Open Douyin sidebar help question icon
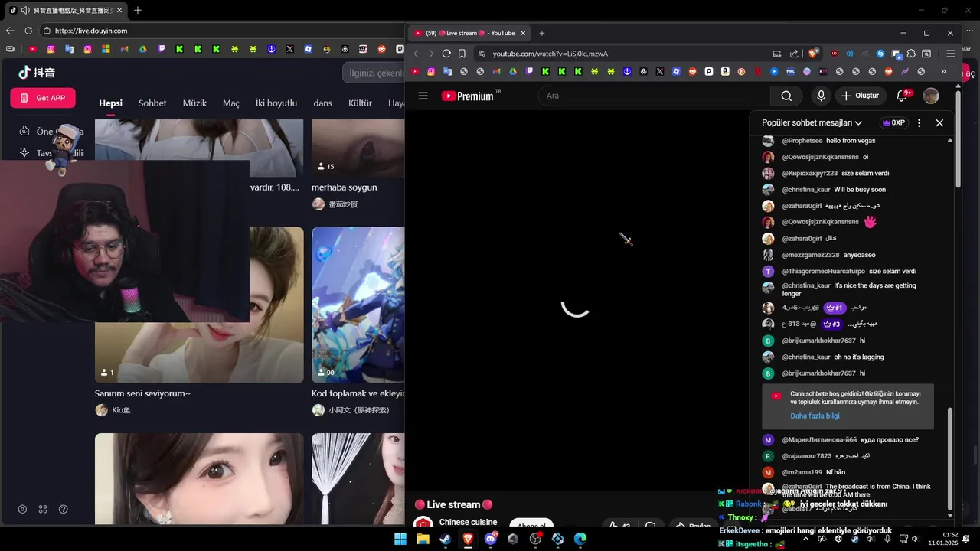 click(64, 509)
